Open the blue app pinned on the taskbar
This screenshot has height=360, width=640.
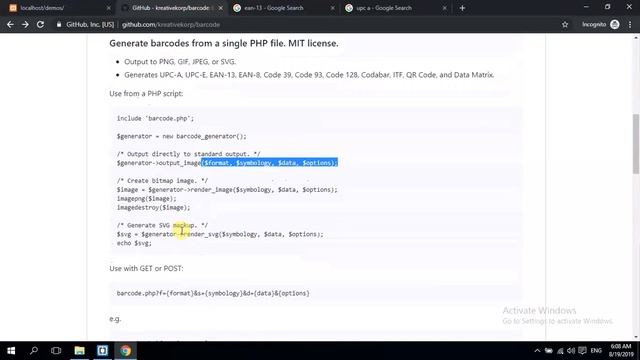tap(102, 351)
